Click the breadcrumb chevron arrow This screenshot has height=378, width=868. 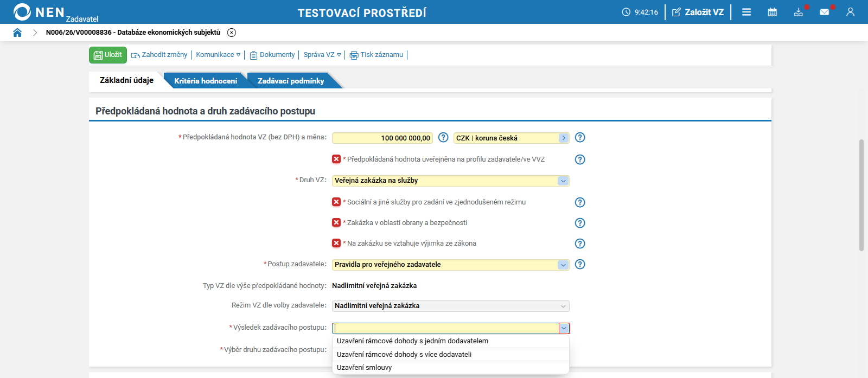(x=35, y=33)
